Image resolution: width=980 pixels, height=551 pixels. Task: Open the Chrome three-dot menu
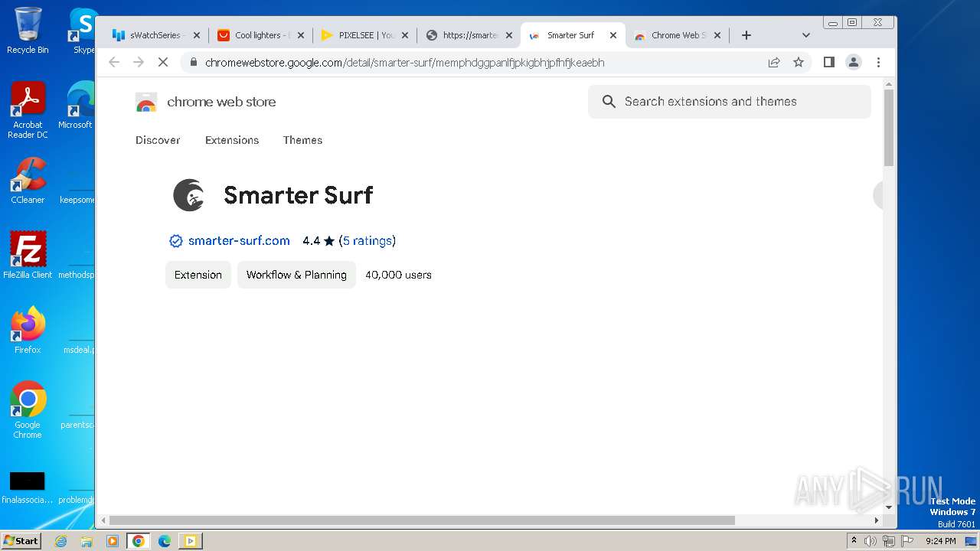click(x=878, y=62)
